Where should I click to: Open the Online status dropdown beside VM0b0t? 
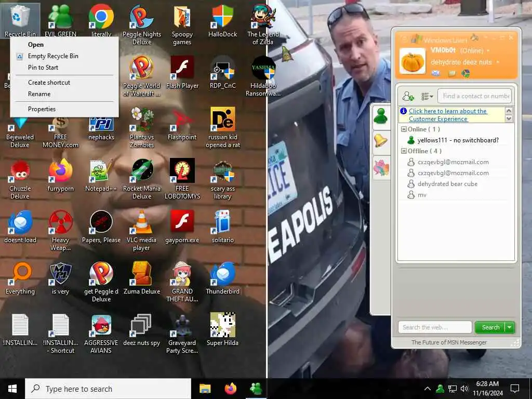[488, 50]
